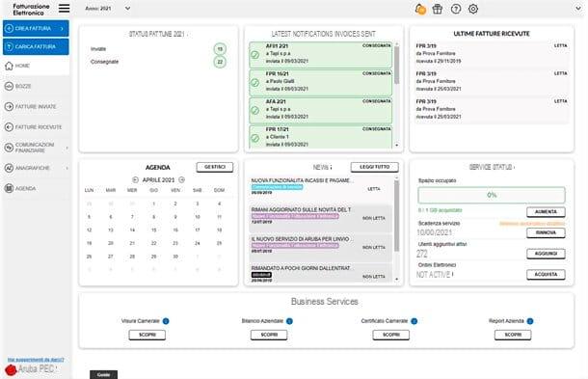The height and width of the screenshot is (379, 588).
Task: Click the Aumenta storage button
Action: pos(546,212)
